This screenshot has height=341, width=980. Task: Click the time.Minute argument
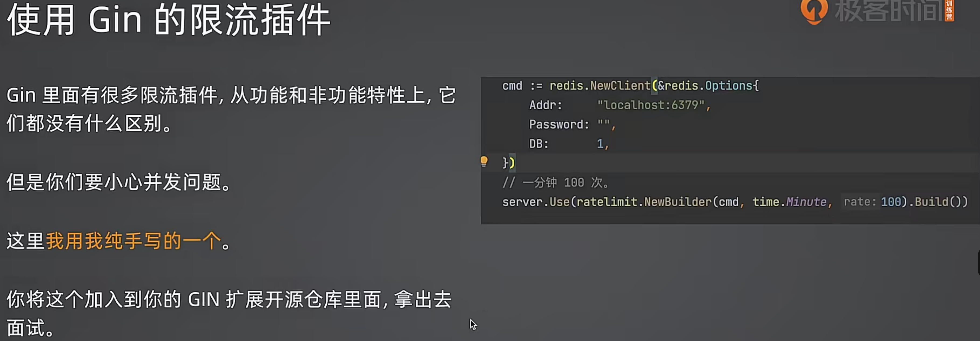click(789, 202)
